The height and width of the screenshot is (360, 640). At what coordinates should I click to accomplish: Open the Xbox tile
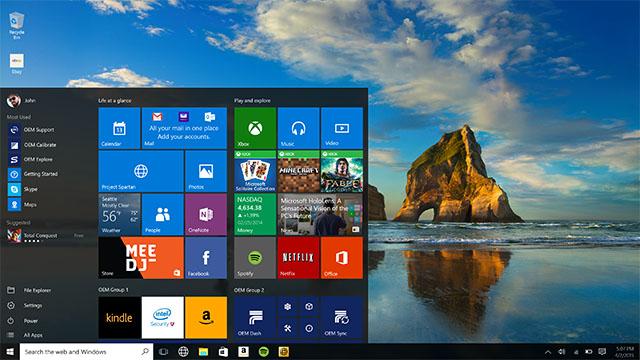[x=255, y=128]
